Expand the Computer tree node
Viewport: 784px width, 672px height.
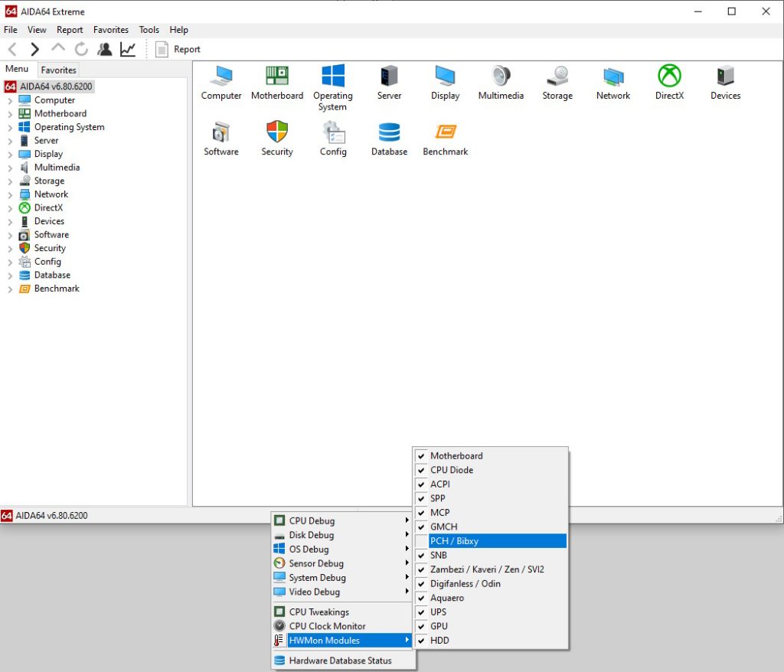coord(10,100)
